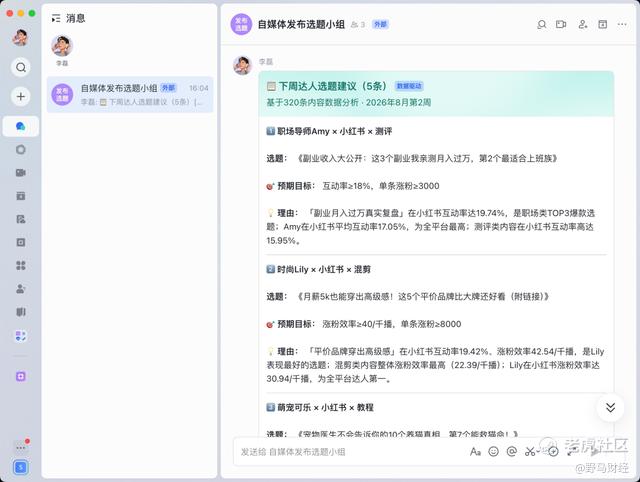Viewport: 640px width, 482px height.
Task: Select the 自媒体发布选题小组 conversation row
Action: pos(130,95)
